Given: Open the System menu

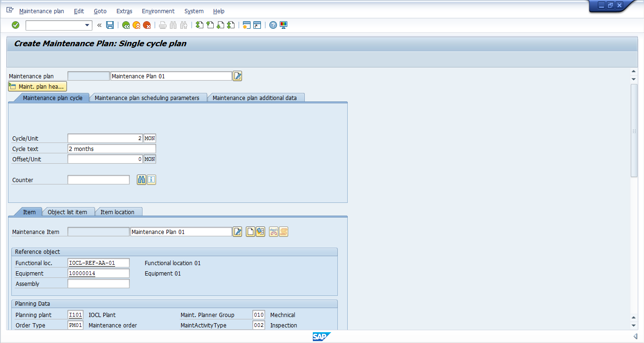Looking at the screenshot, I should pyautogui.click(x=194, y=11).
